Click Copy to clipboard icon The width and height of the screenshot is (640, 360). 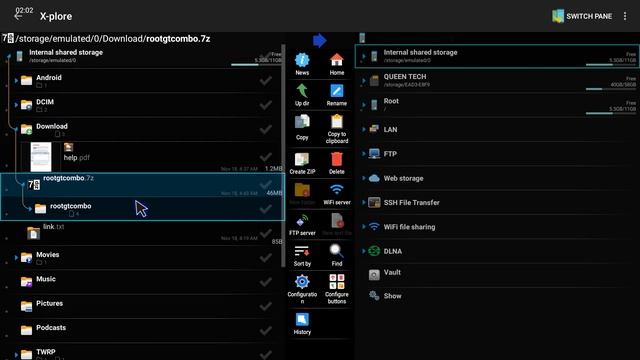coord(337,122)
